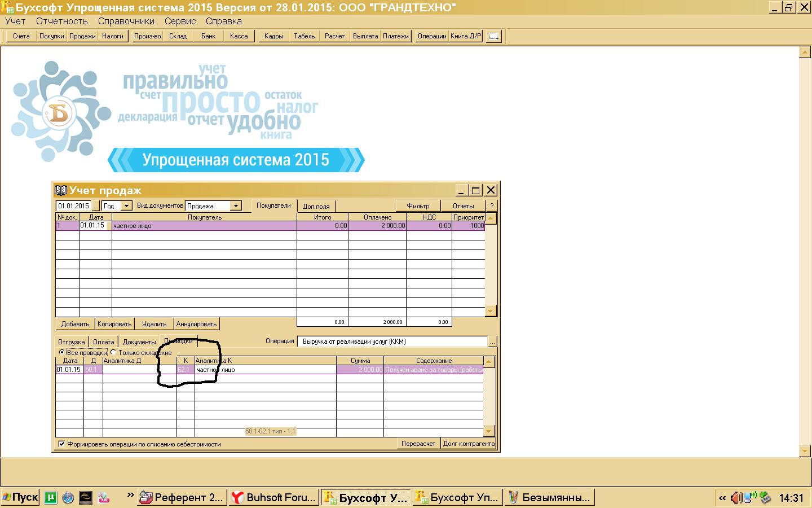Open date picker ellipsis next to 01.01.2015
Image resolution: width=812 pixels, height=508 pixels.
coord(96,206)
